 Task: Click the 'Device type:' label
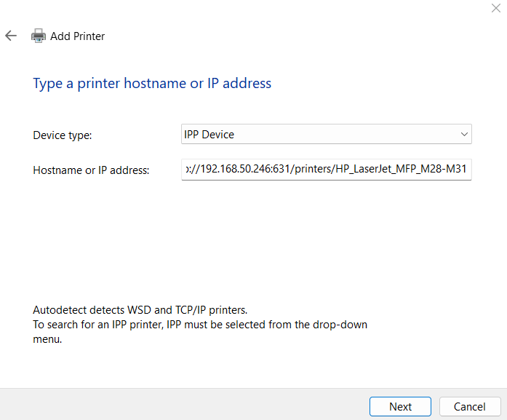click(x=63, y=135)
